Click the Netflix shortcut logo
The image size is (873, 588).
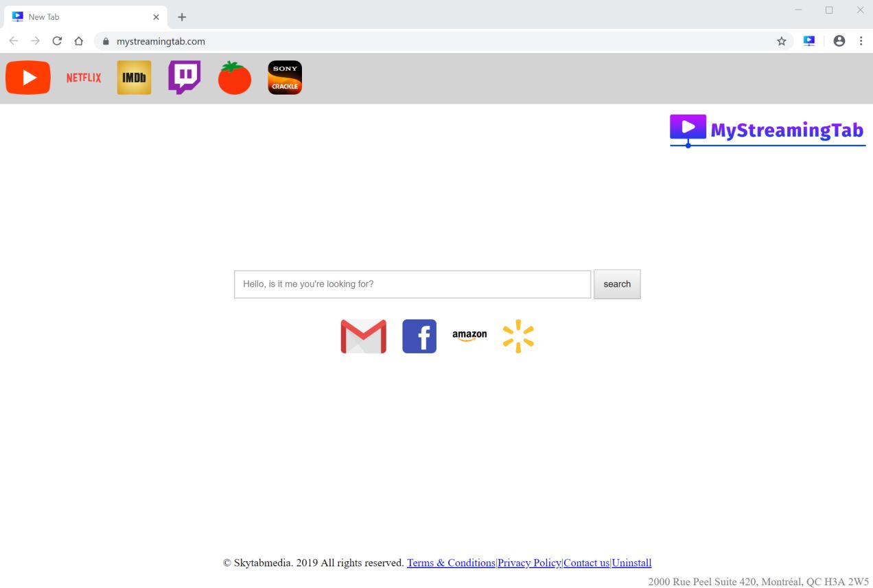coord(84,78)
